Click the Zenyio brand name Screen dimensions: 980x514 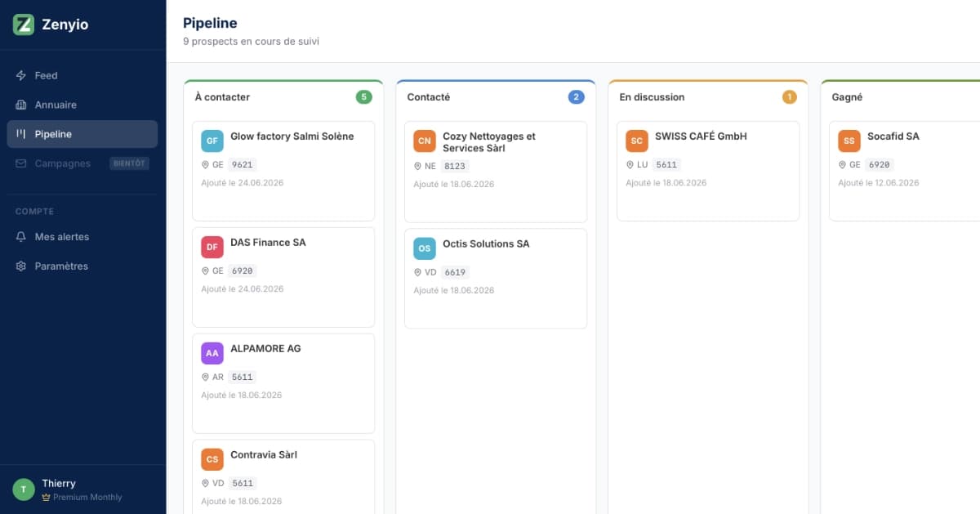pos(65,25)
